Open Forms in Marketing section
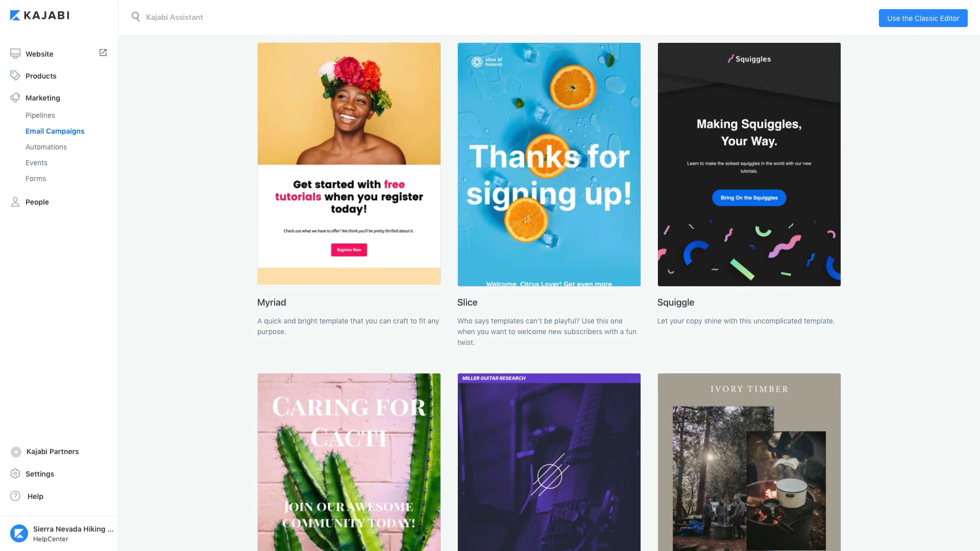The image size is (980, 551). (x=36, y=179)
